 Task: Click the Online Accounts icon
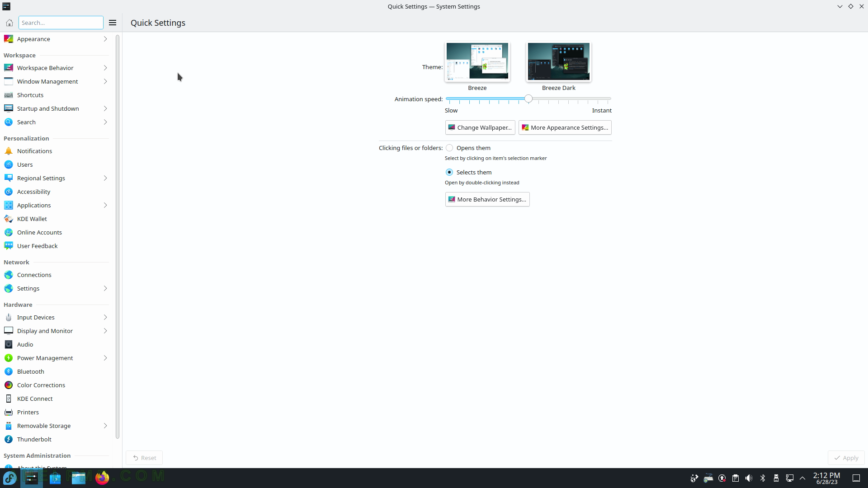click(9, 232)
